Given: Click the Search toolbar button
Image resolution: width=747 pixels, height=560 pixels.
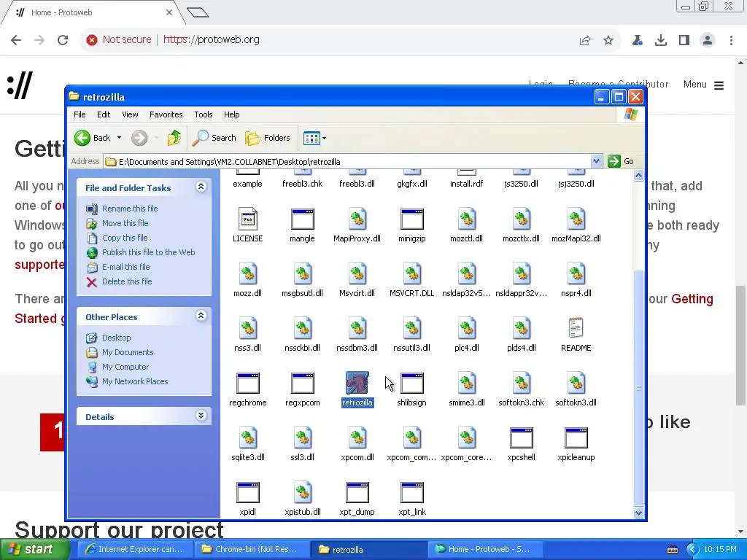Looking at the screenshot, I should coord(214,138).
